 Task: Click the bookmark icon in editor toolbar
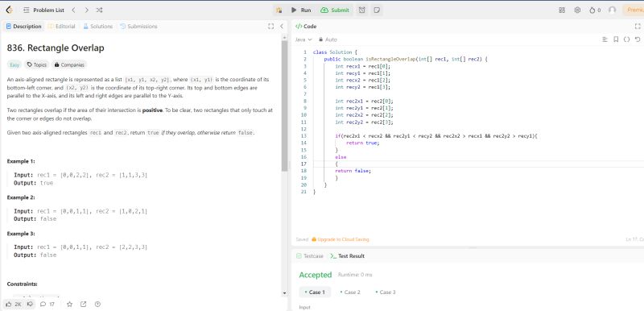click(616, 39)
